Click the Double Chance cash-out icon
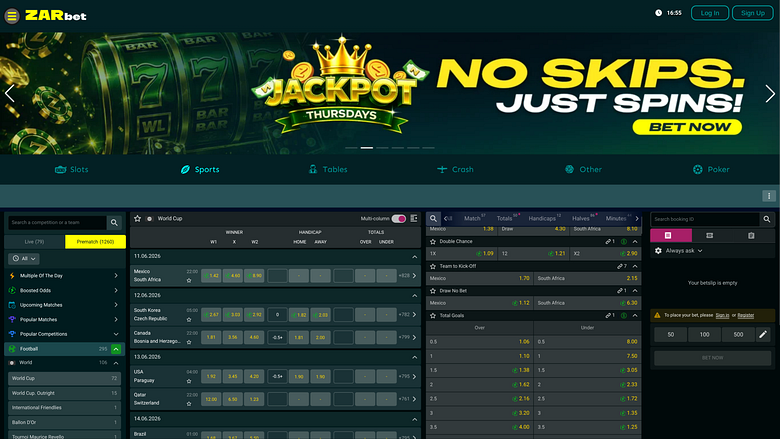The height and width of the screenshot is (439, 780). click(623, 242)
